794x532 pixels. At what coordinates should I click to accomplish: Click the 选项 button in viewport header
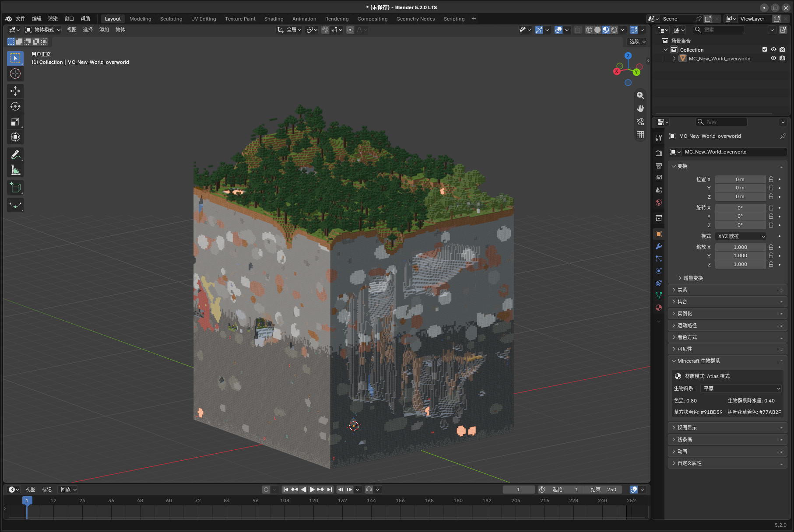(x=637, y=41)
